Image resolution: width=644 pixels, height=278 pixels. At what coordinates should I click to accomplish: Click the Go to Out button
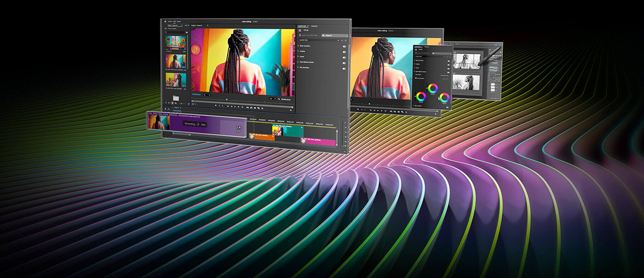point(242,106)
